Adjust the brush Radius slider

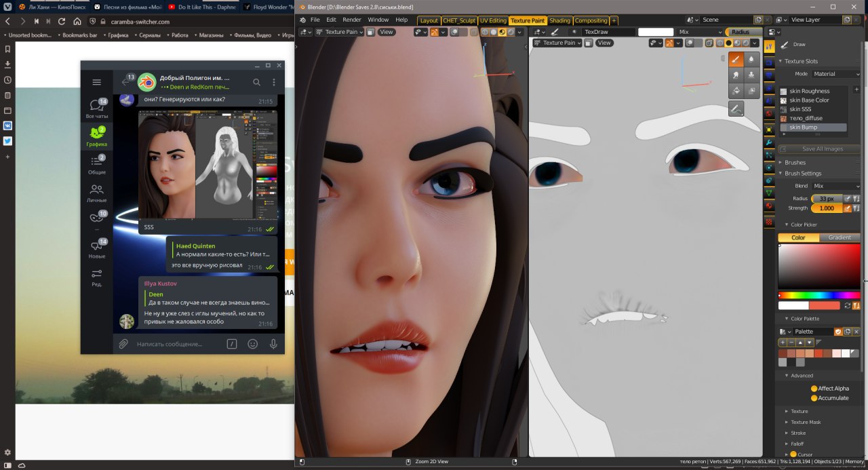(x=827, y=199)
